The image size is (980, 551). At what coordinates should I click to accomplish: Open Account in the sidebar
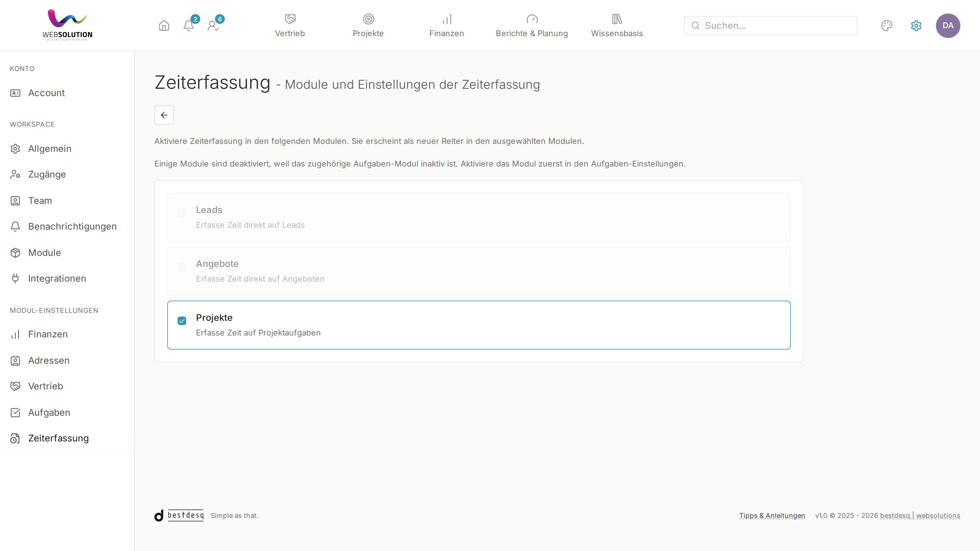pos(67,93)
